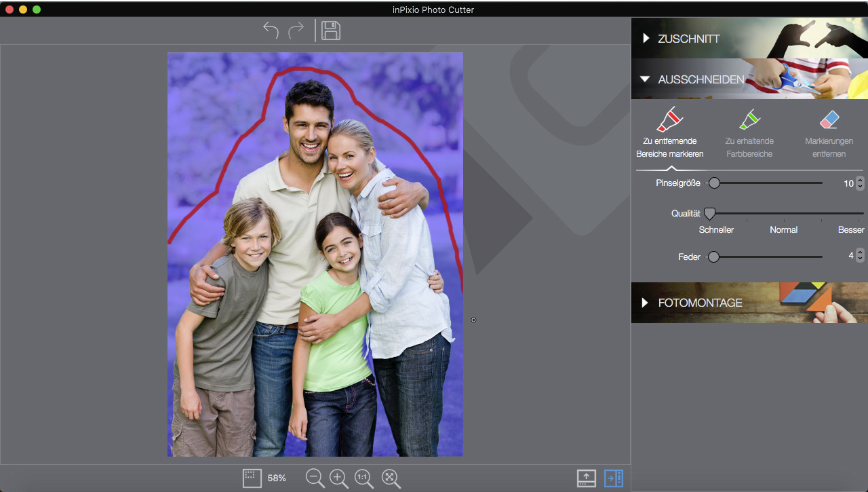Viewport: 868px width, 492px height.
Task: Click the zoom in magnifier icon
Action: (x=339, y=478)
